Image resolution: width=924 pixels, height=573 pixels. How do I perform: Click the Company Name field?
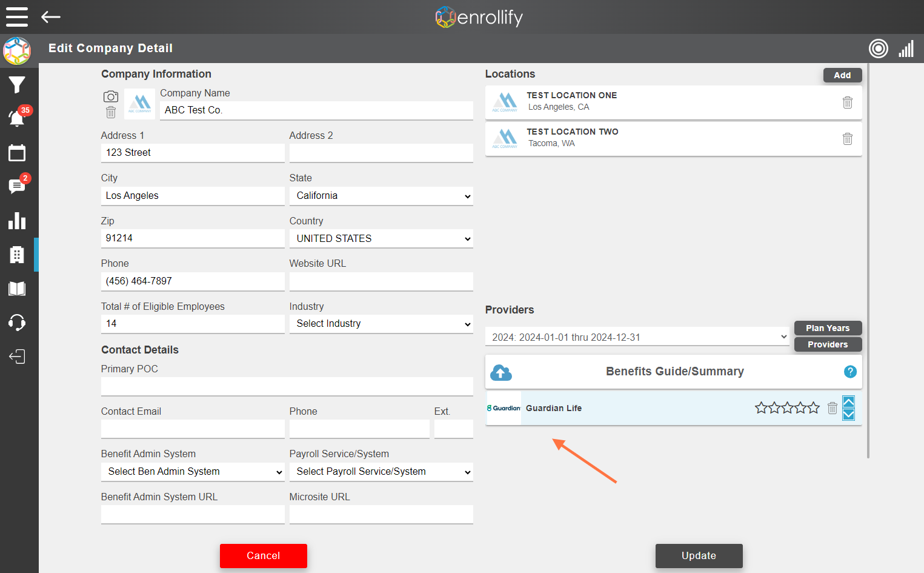(x=316, y=110)
